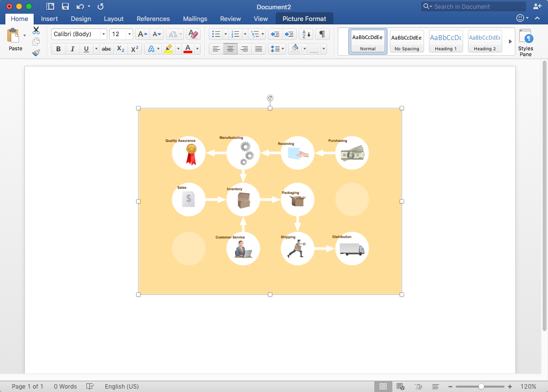Apply the Heading 1 style

click(446, 41)
